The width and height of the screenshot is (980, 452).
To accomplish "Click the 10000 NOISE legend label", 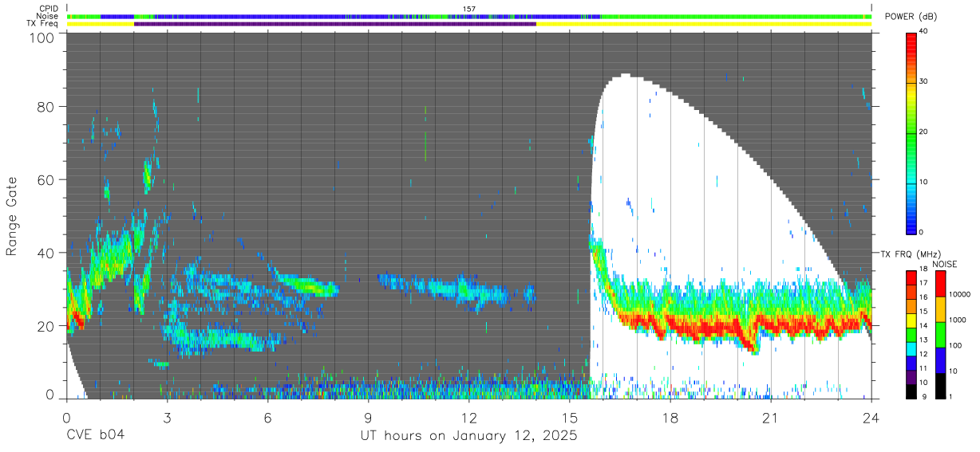I will (x=963, y=295).
